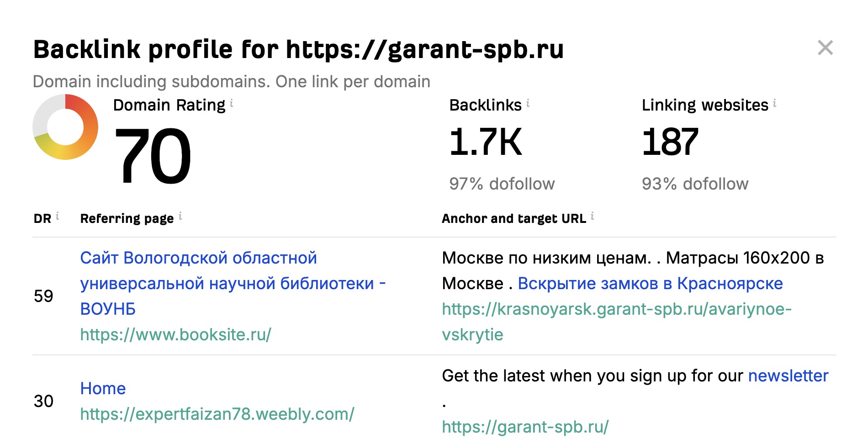Open the garant-spb.ru target URL

click(525, 427)
